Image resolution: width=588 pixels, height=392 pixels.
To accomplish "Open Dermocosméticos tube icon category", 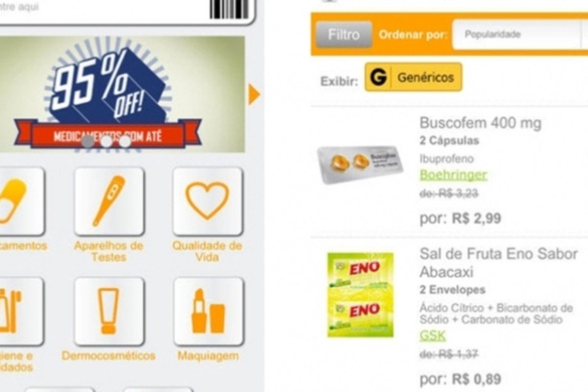I will [109, 311].
